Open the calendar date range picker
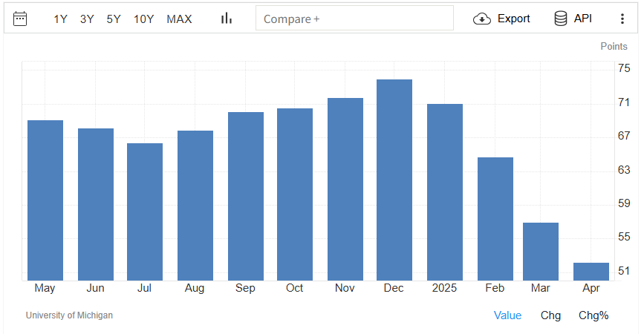Image resolution: width=644 pixels, height=334 pixels. click(20, 19)
